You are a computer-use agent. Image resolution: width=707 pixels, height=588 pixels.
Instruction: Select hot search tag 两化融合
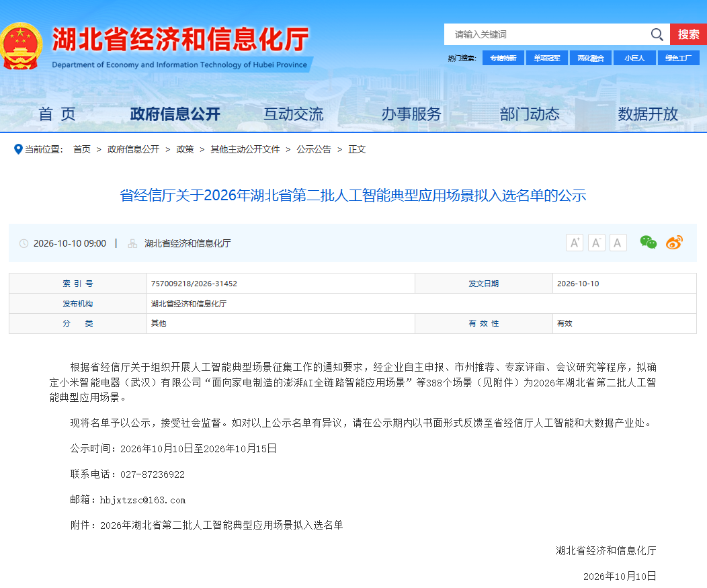(x=591, y=58)
